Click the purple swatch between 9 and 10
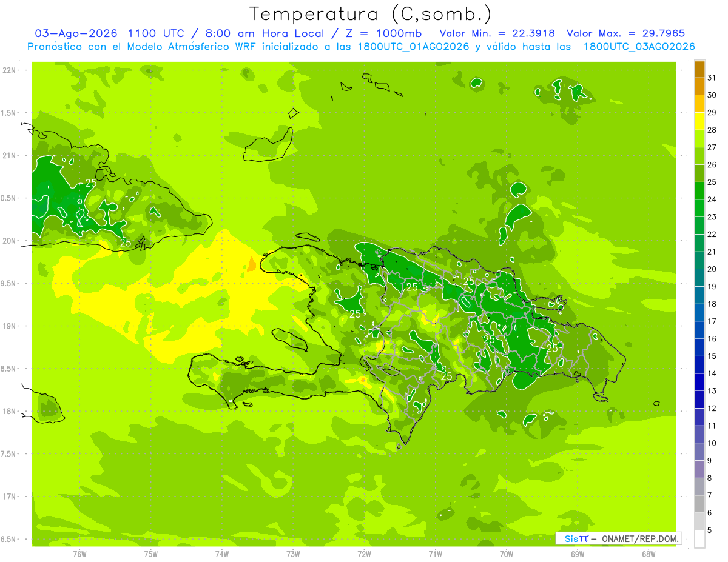 [x=699, y=452]
